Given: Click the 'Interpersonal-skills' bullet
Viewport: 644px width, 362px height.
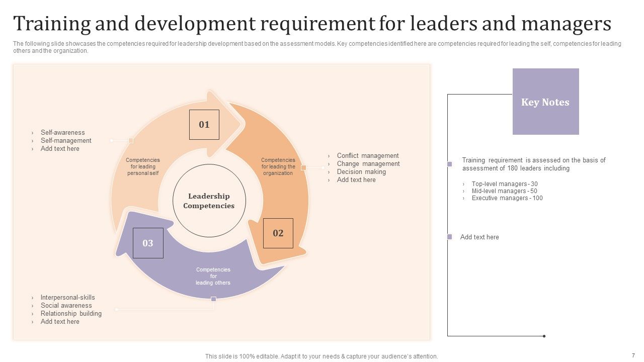Looking at the screenshot, I should 67,298.
